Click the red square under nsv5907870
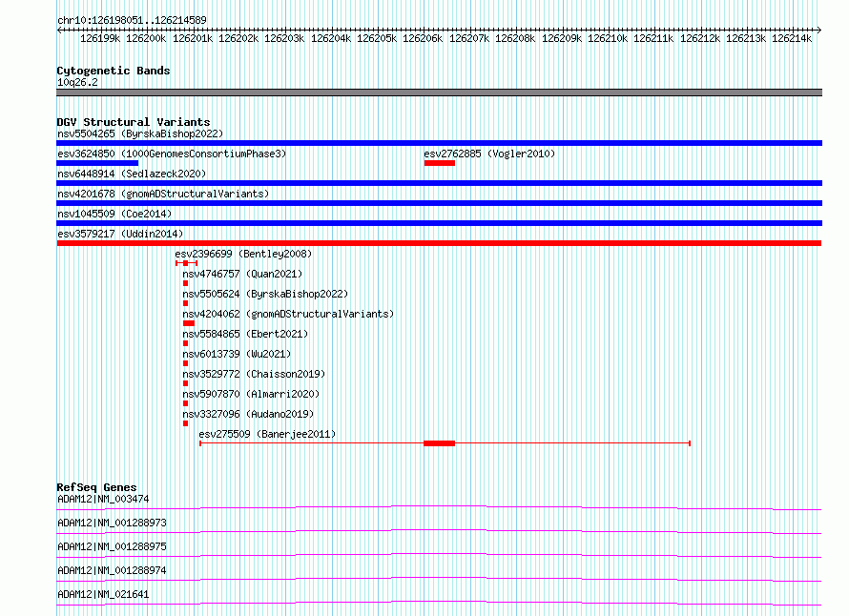 click(x=186, y=403)
